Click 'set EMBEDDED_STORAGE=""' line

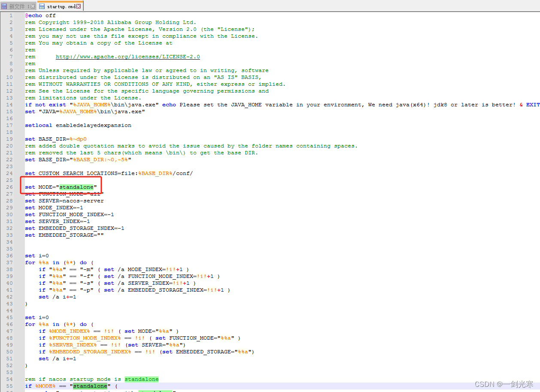tap(64, 235)
